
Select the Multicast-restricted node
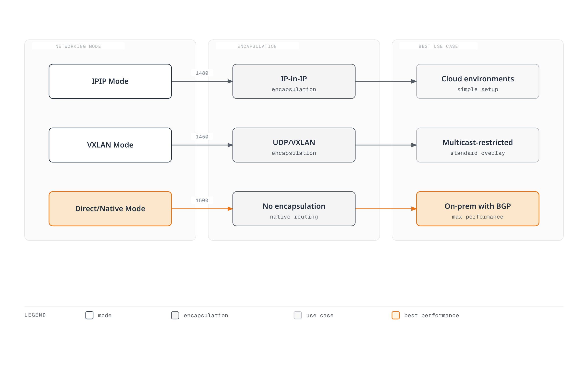pos(478,145)
